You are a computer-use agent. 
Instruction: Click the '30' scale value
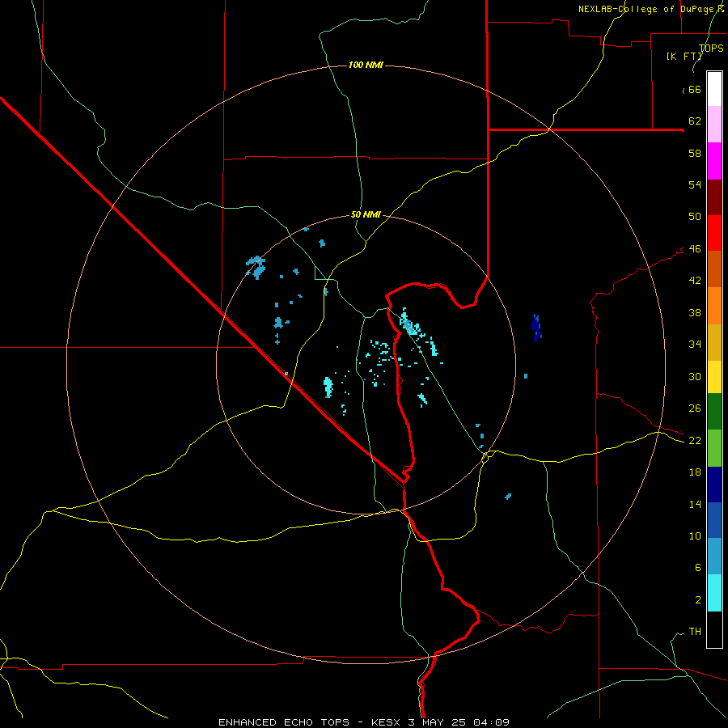click(695, 376)
